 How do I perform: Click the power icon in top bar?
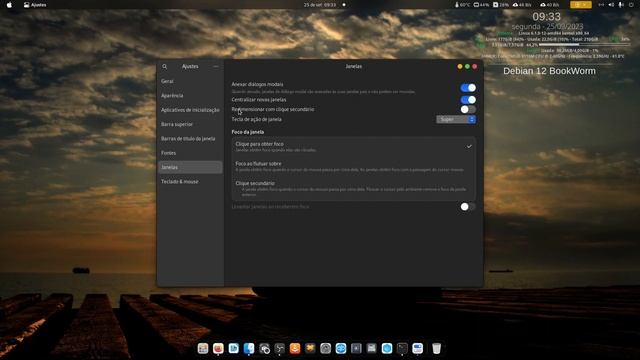[631, 5]
